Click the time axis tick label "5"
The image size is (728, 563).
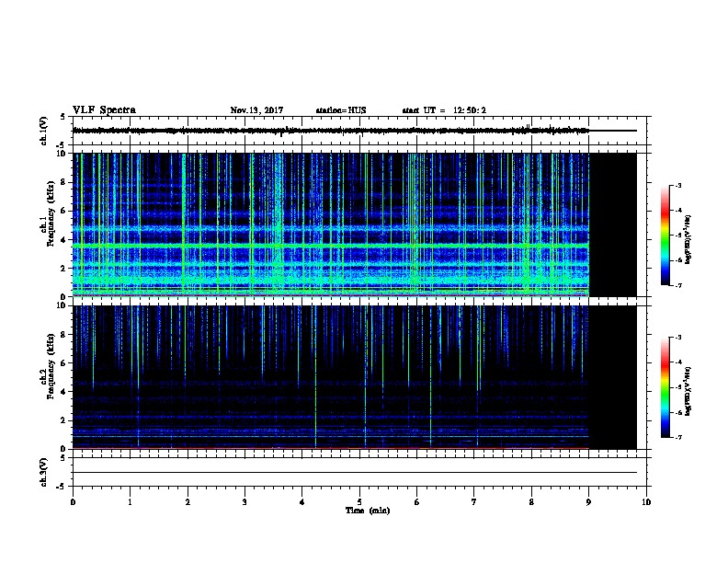359,501
